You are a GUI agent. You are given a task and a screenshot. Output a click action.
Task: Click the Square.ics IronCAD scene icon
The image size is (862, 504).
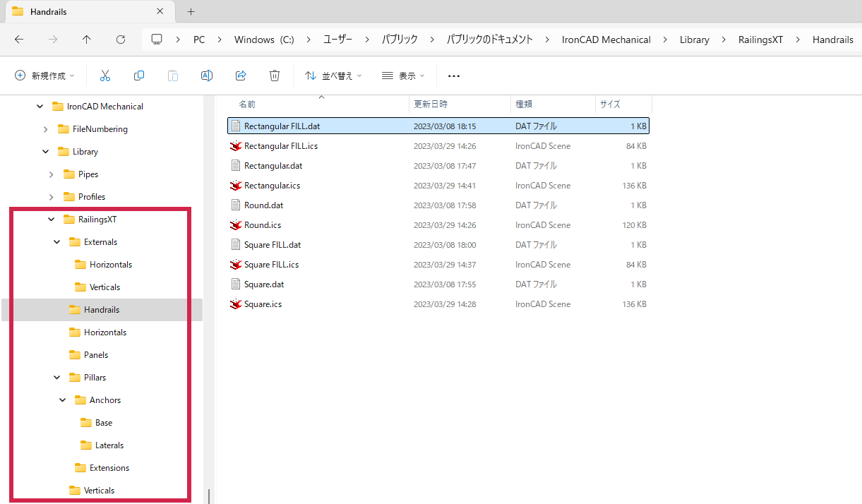pos(236,304)
